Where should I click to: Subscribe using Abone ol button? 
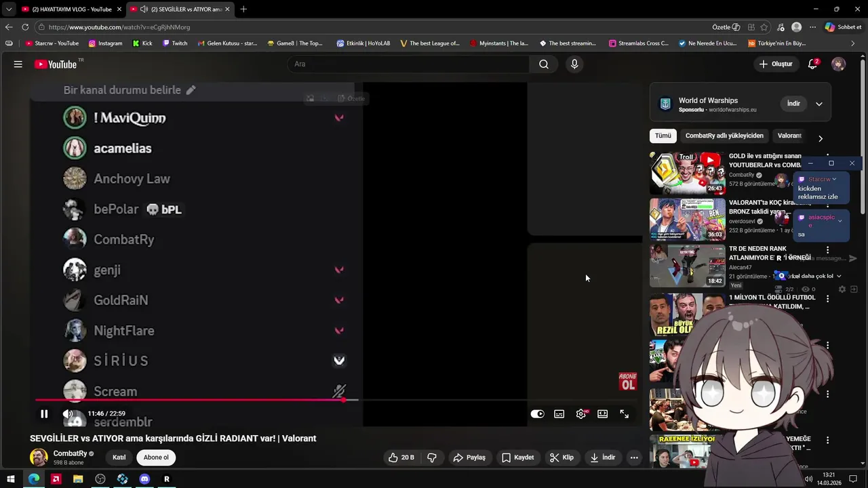[x=156, y=457]
